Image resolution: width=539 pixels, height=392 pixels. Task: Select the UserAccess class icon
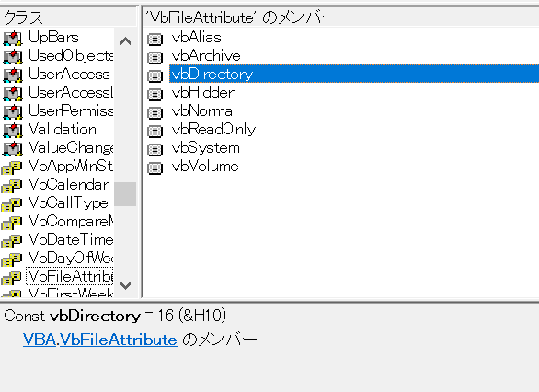point(13,75)
